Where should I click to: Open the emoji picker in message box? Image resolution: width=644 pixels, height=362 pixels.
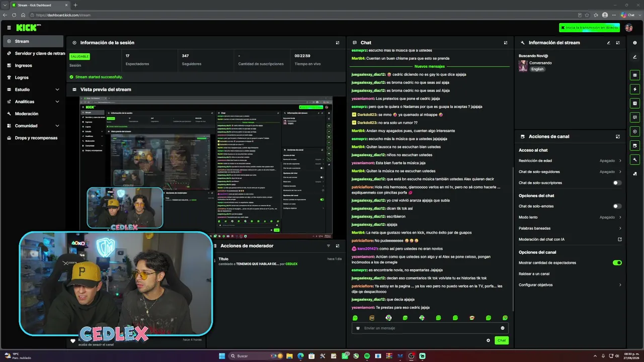tap(503, 328)
